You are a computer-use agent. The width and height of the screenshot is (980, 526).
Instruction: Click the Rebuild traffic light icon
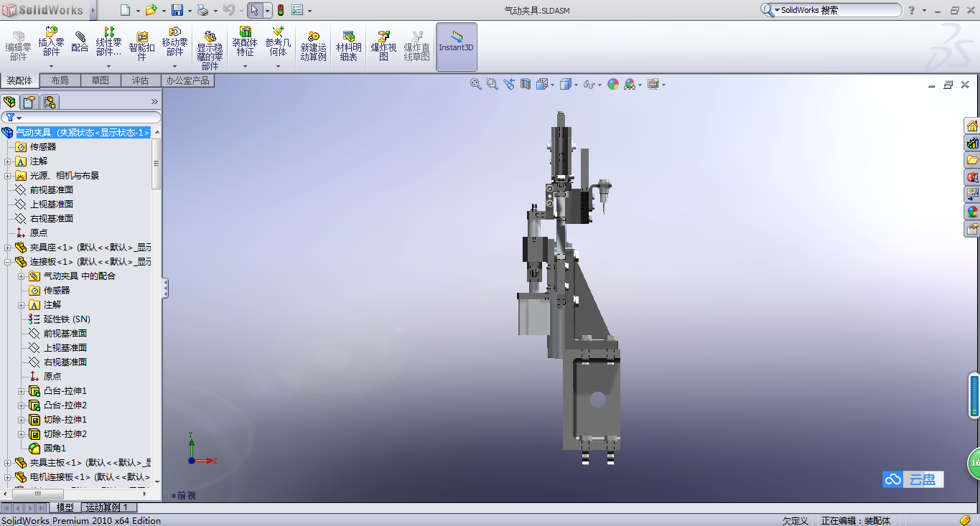click(x=280, y=10)
